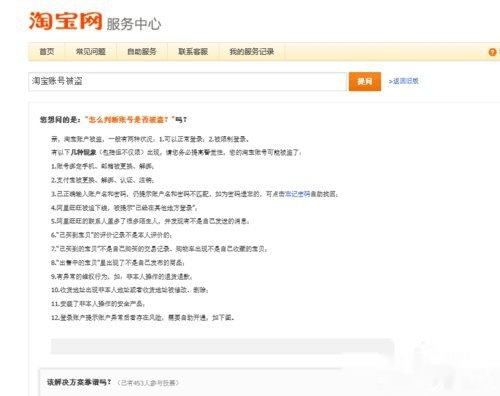The image size is (500, 396).
Task: Click the 已有453人参与投票 vote count text
Action: click(148, 383)
